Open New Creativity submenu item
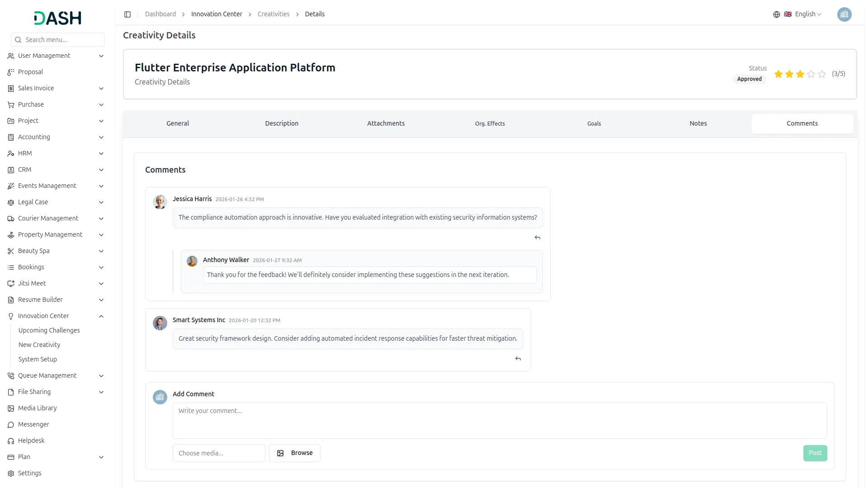 click(39, 345)
